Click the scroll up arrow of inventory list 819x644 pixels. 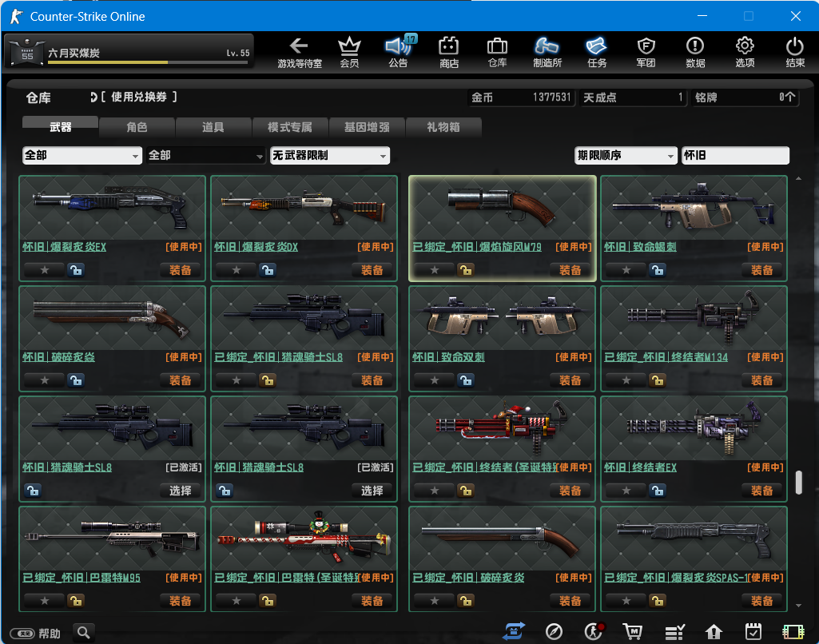click(799, 179)
